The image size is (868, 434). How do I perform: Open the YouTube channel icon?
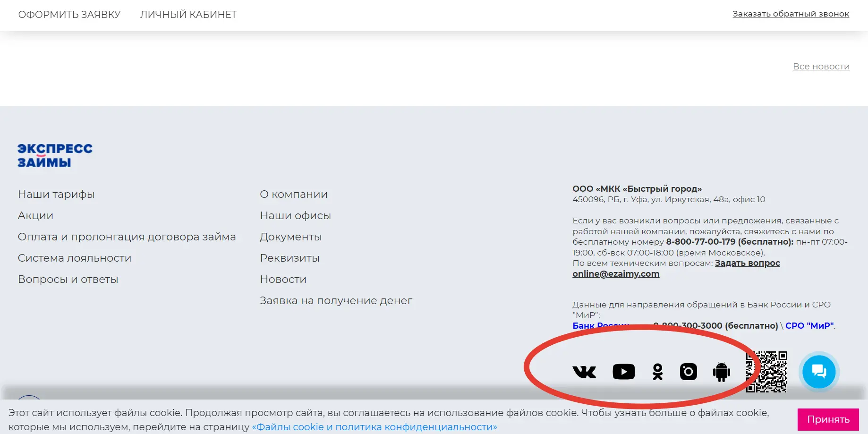623,372
